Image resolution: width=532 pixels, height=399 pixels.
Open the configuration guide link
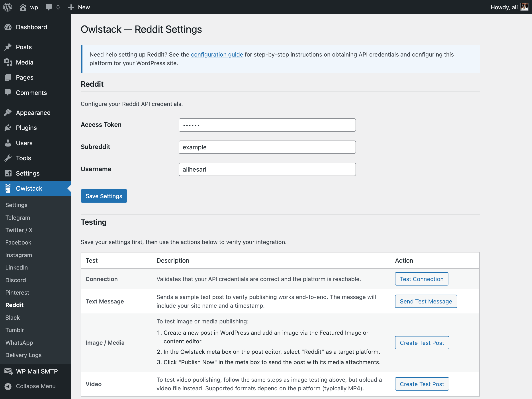[217, 54]
